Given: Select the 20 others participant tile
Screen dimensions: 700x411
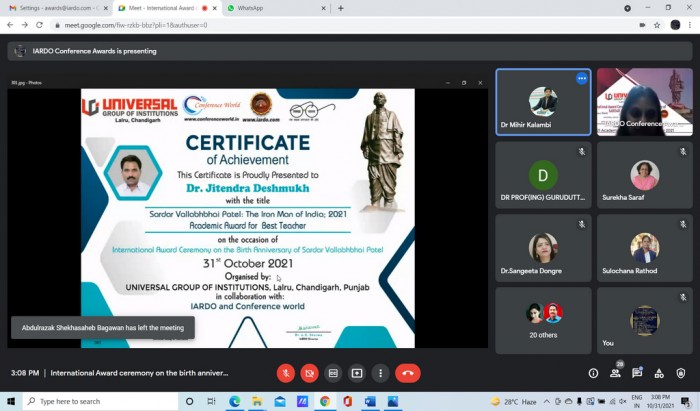Looking at the screenshot, I should point(543,320).
